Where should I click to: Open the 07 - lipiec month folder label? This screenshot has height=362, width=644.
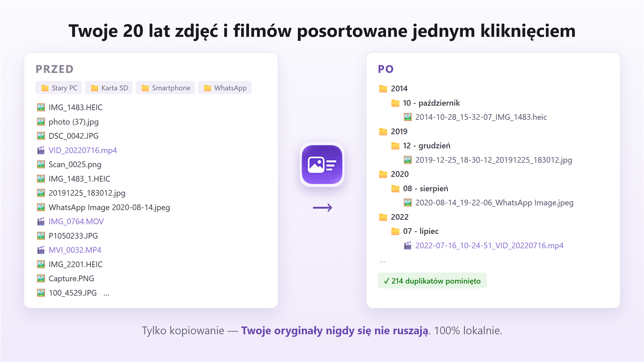[x=421, y=231]
